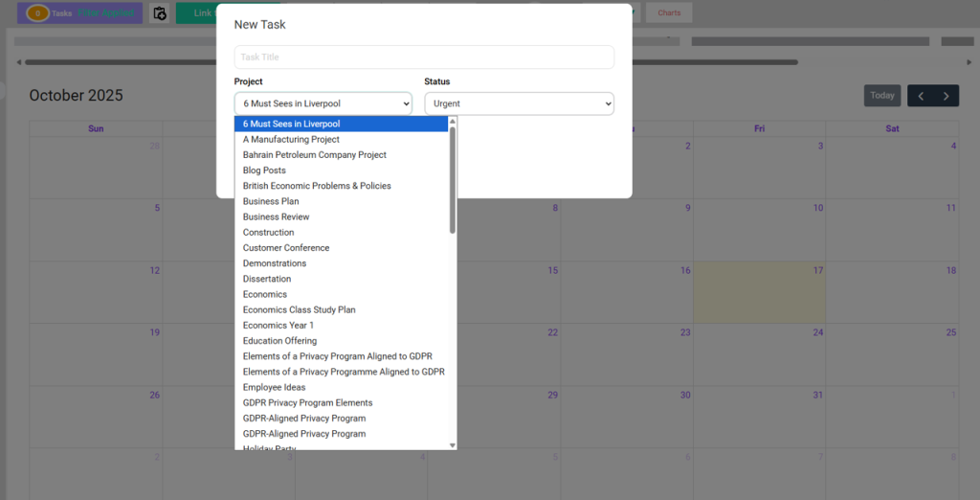Select Customer Conference project
This screenshot has height=500, width=980.
[x=286, y=248]
